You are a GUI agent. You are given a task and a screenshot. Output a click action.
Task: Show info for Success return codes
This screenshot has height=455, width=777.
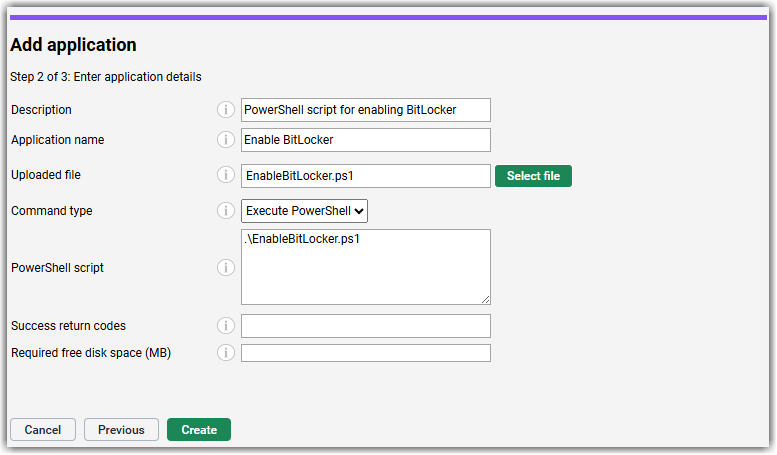226,326
